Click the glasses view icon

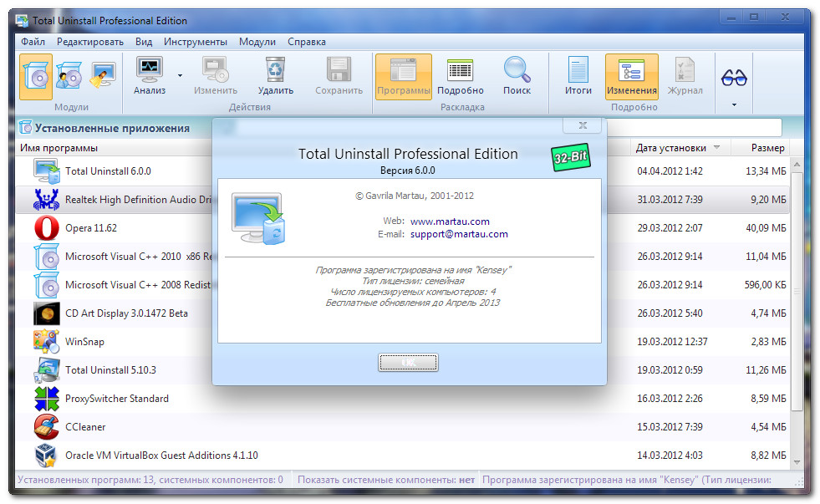click(734, 78)
